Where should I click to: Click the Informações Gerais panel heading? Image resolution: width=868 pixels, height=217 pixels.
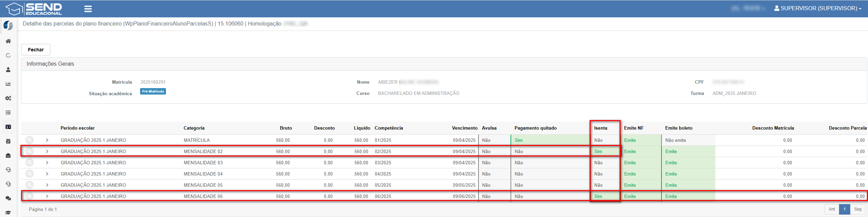coord(50,64)
